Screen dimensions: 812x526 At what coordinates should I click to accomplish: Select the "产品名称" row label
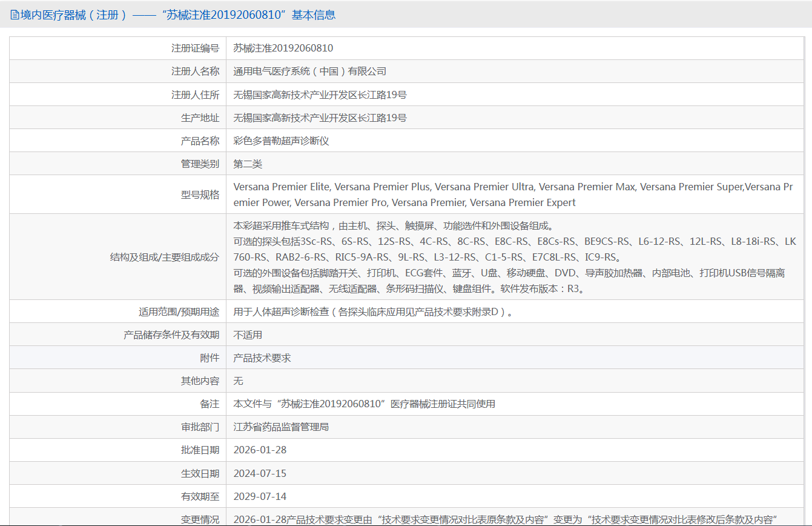(200, 141)
